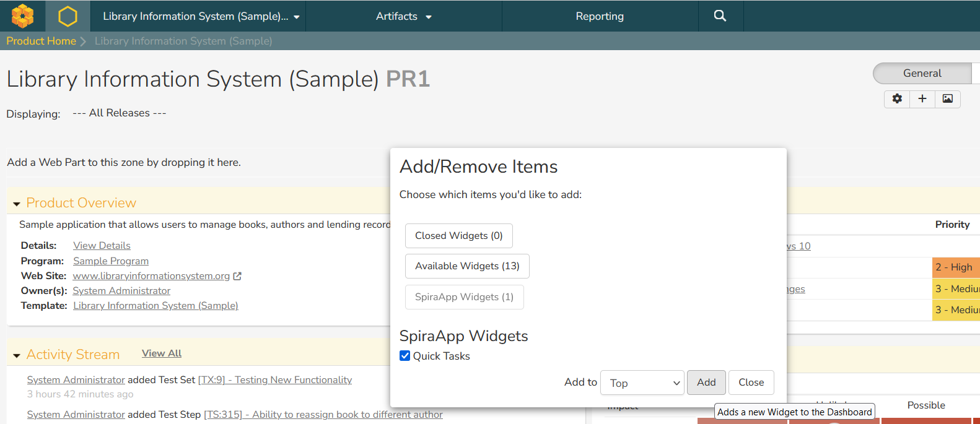Click Library Information System breadcrumb text

183,41
